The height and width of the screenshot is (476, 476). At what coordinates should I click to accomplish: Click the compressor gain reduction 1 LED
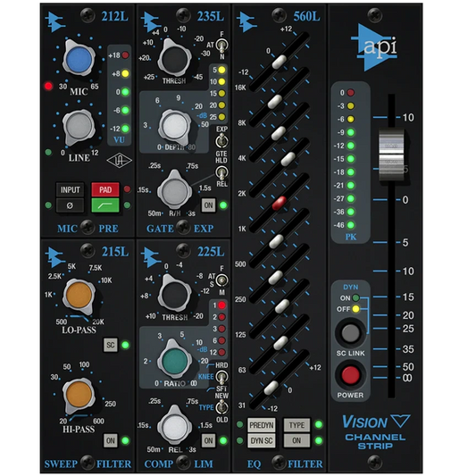coord(221,305)
